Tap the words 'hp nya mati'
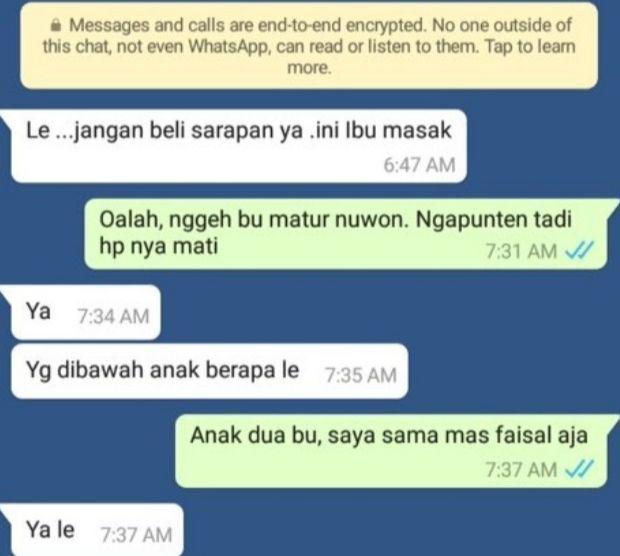620x556 pixels. pyautogui.click(x=159, y=246)
